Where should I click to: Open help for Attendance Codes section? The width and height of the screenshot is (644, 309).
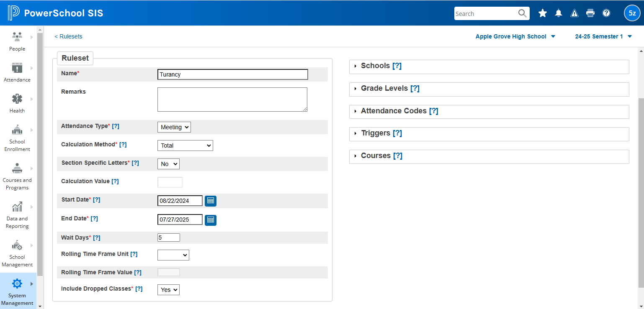(433, 111)
